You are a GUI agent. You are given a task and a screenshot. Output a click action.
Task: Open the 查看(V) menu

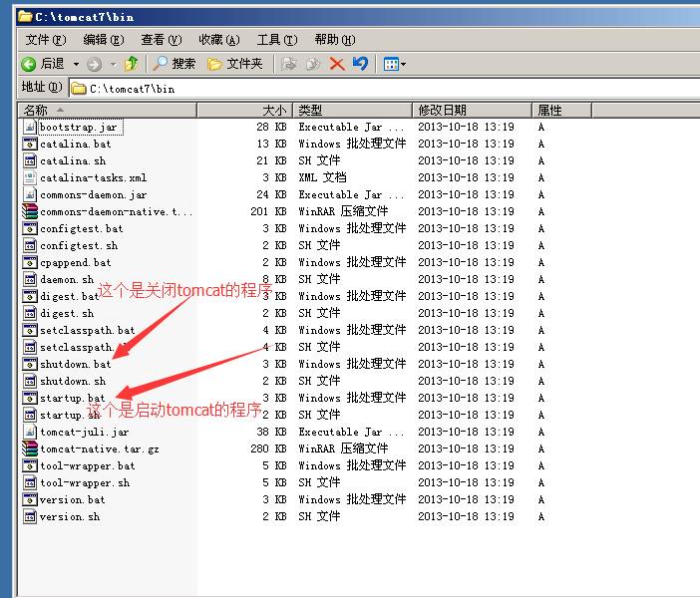pos(162,40)
